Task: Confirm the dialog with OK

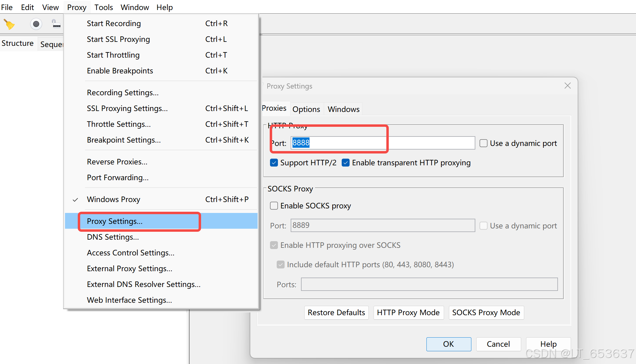Action: point(449,344)
